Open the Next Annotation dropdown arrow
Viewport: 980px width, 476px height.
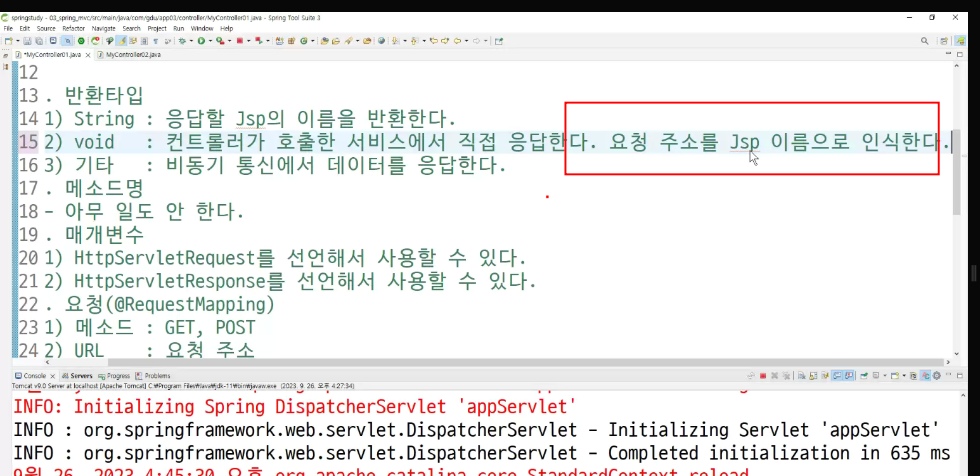coord(404,41)
